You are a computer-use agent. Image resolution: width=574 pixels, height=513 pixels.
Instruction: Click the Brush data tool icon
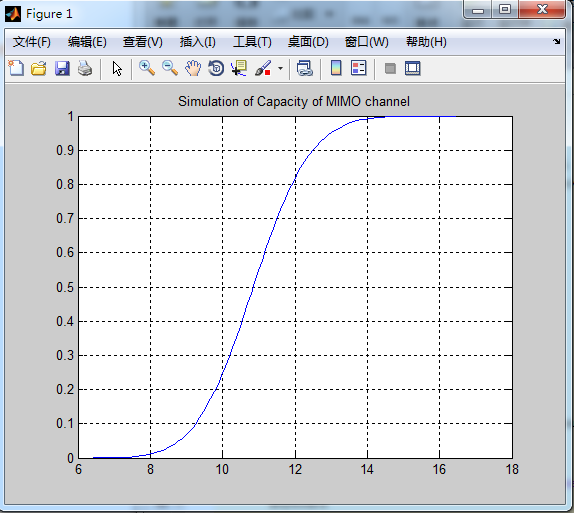point(263,68)
